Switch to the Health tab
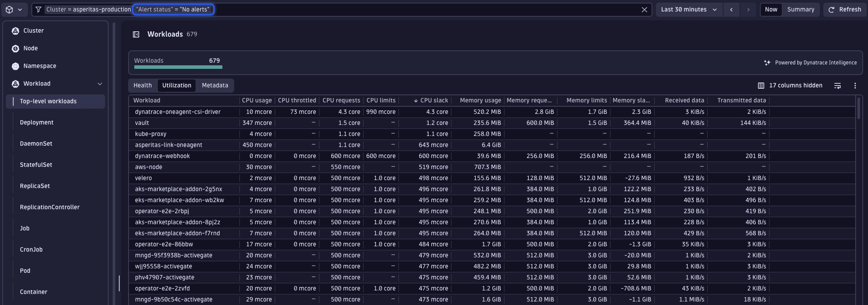The width and height of the screenshot is (868, 305). click(143, 86)
